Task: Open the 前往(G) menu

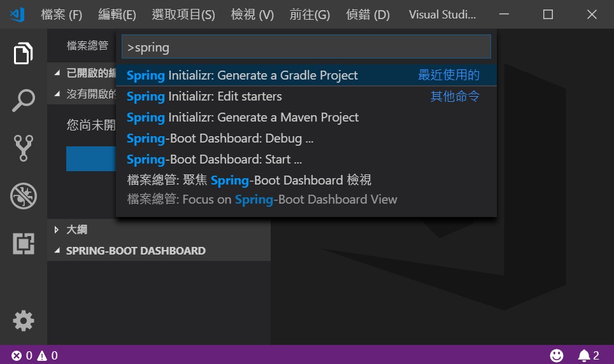Action: pos(310,15)
